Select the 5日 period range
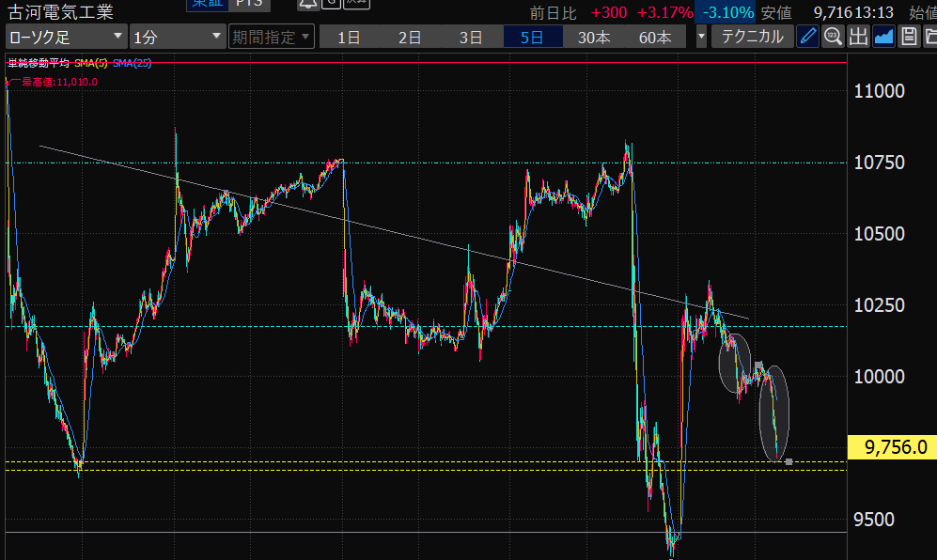Viewport: 937px width, 560px height. click(x=532, y=37)
